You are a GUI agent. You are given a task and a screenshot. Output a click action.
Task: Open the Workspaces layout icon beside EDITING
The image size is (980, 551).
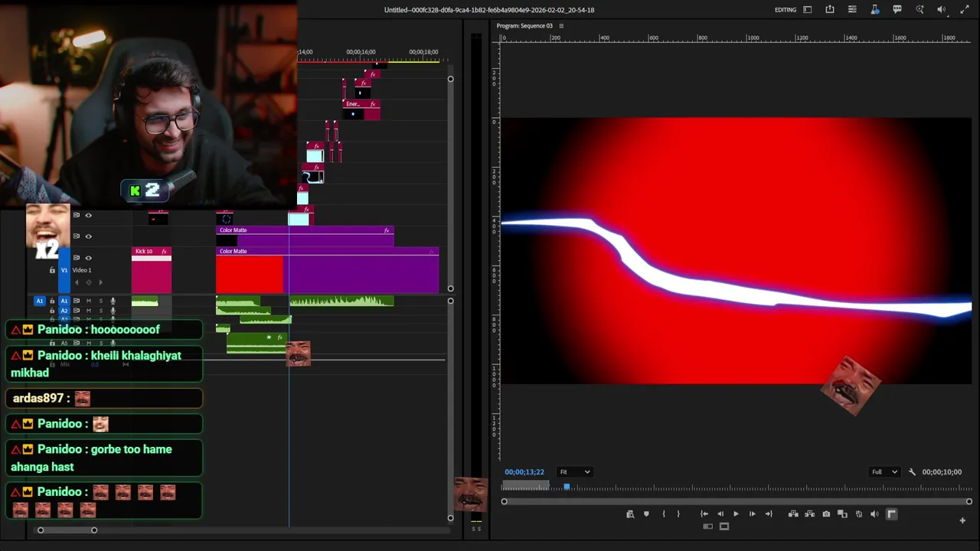click(807, 10)
